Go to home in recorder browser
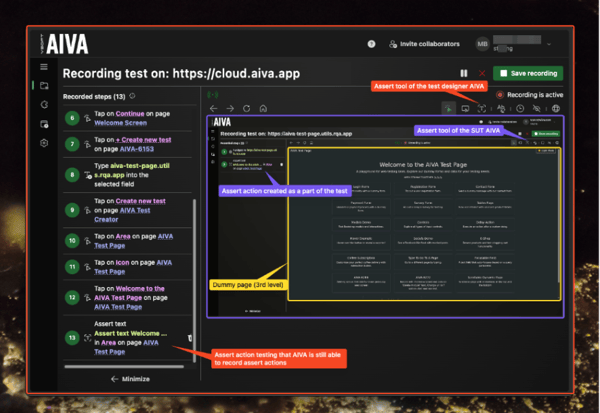Viewport: 600px width, 413px height. coord(263,108)
